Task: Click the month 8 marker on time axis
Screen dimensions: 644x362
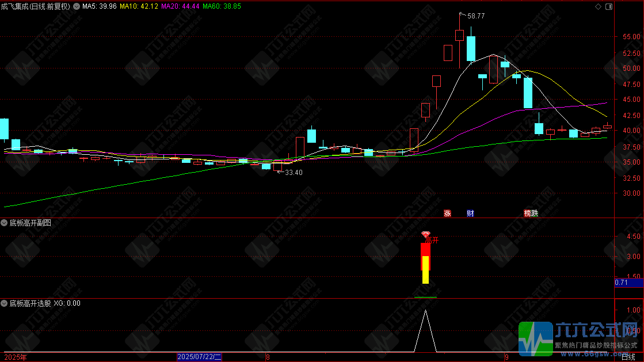Action: pos(268,357)
